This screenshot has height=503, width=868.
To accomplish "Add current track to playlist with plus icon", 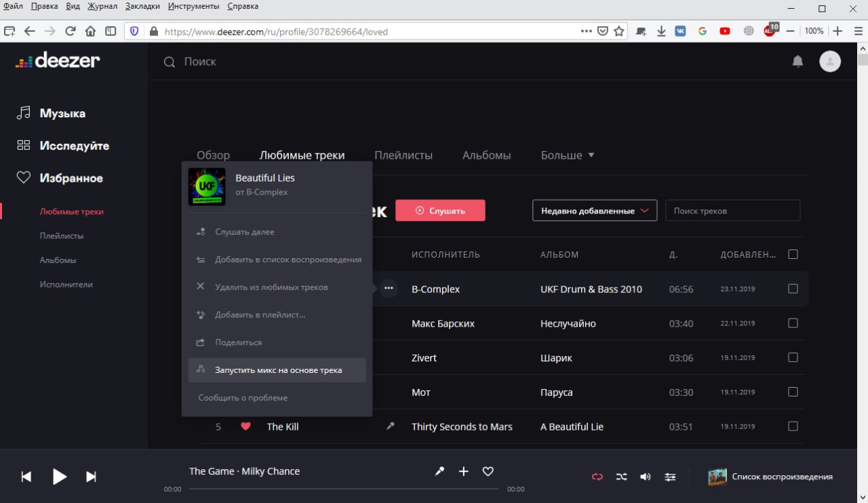I will pos(464,471).
